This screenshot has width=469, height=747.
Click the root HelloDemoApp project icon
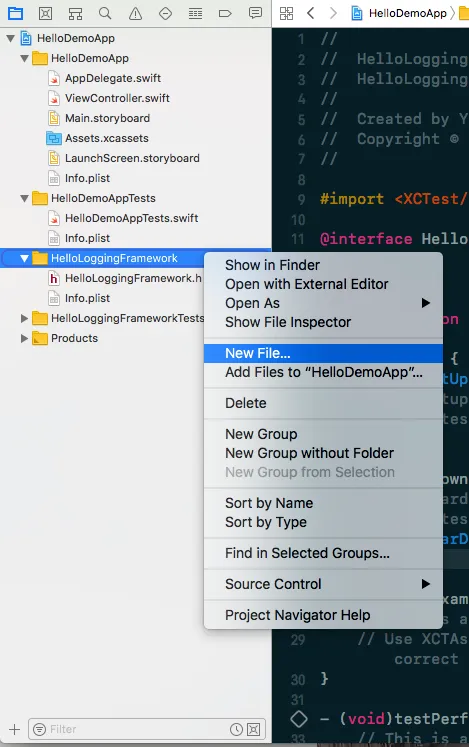[x=26, y=38]
